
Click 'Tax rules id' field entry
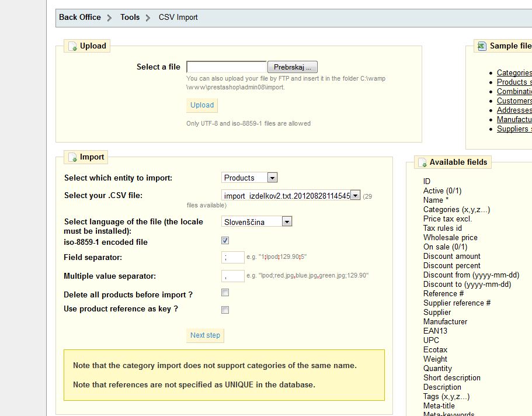click(443, 228)
